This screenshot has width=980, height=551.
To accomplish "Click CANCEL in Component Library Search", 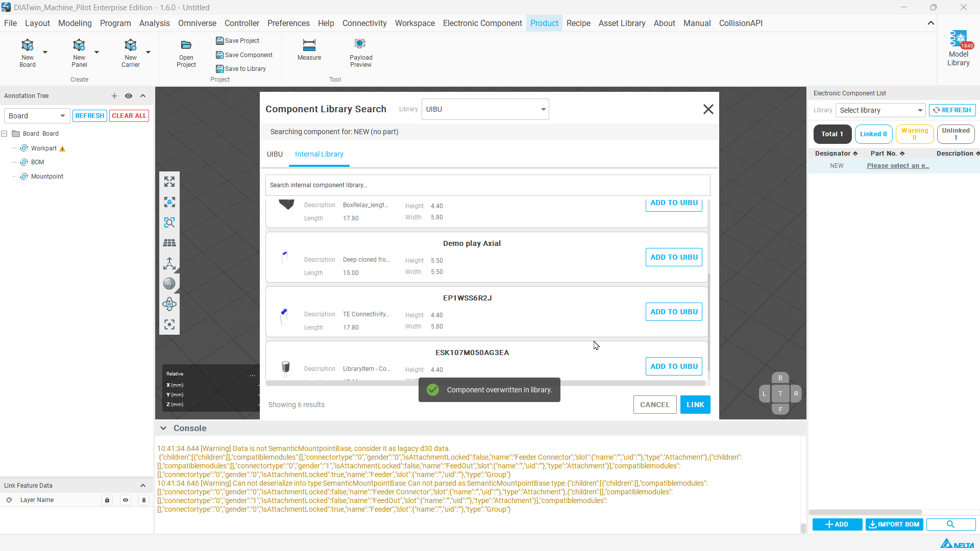I will click(x=655, y=405).
